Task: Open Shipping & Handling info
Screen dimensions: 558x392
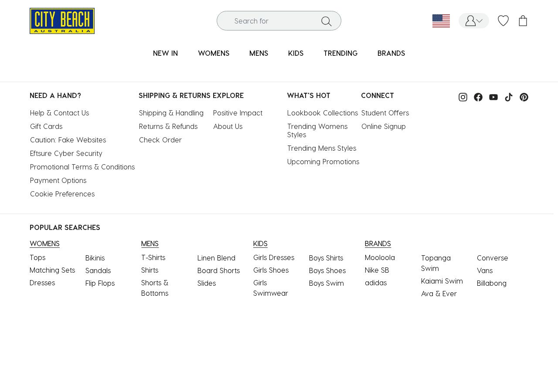Action: 171,113
